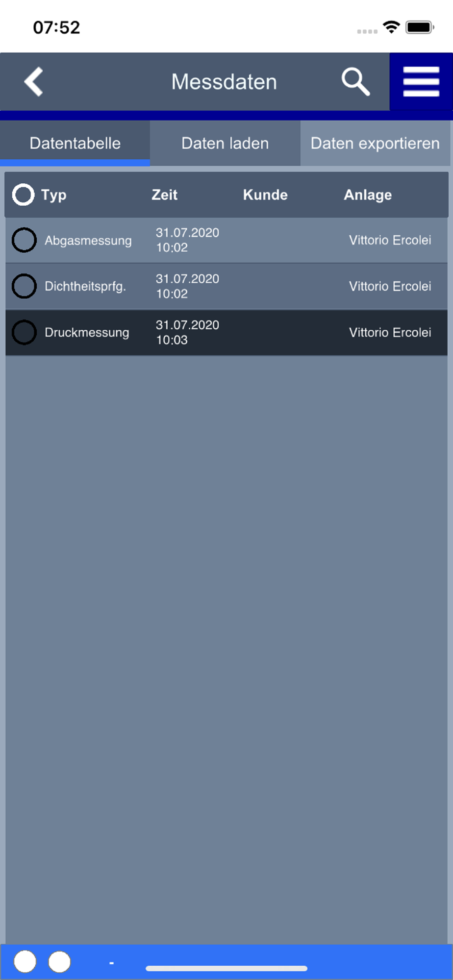Open the Druckmessung entry from 10:03
The width and height of the screenshot is (453, 980).
point(226,332)
